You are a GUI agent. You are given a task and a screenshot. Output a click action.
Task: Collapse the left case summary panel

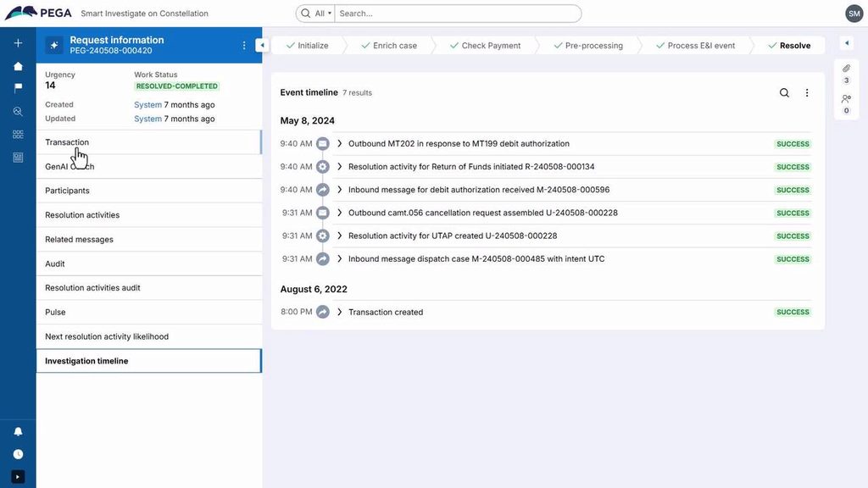(262, 46)
